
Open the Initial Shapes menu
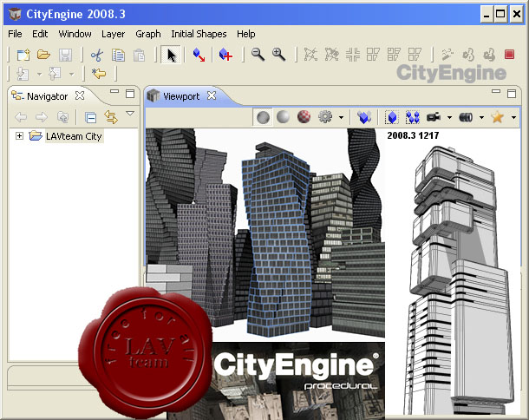coord(199,34)
